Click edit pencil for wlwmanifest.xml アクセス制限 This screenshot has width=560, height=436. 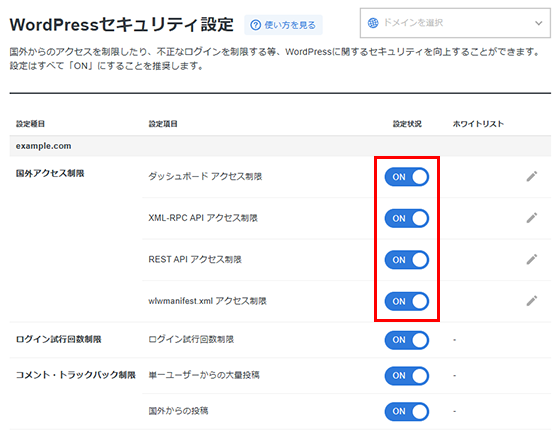[531, 301]
